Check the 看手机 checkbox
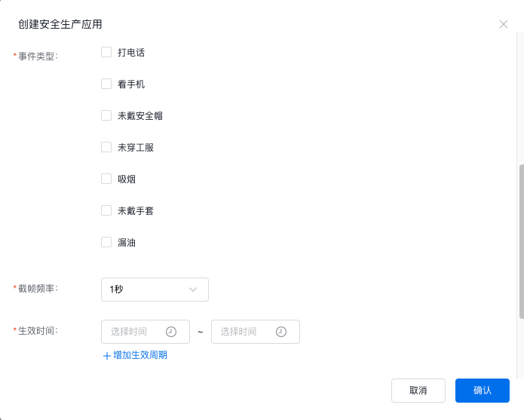The width and height of the screenshot is (524, 420). (x=106, y=84)
